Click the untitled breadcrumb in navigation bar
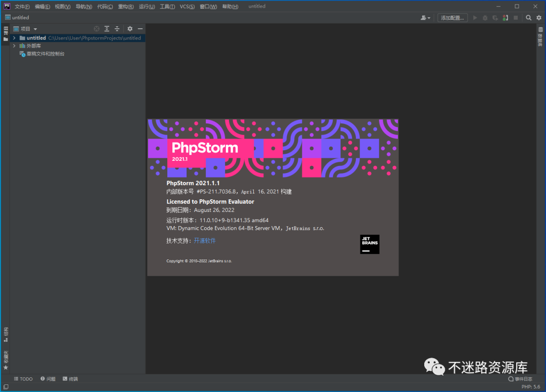 pyautogui.click(x=17, y=17)
